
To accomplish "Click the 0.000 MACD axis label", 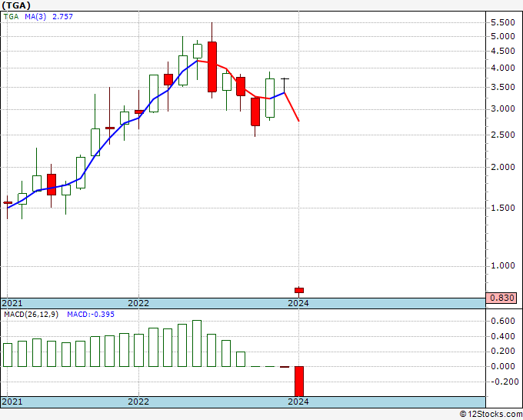I will [x=503, y=366].
